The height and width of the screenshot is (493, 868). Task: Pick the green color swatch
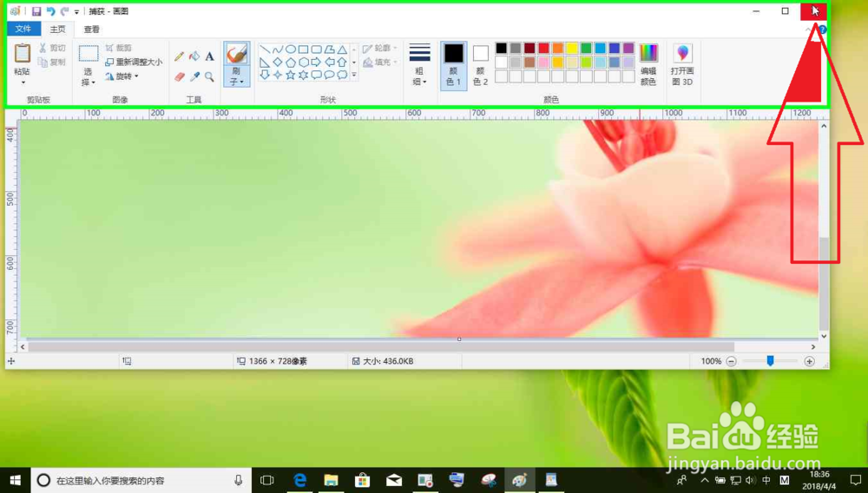586,49
